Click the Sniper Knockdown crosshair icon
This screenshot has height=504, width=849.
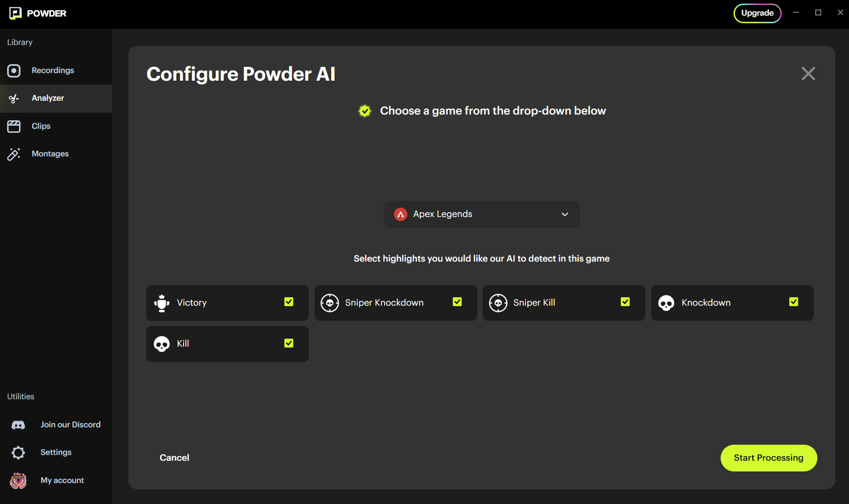pos(330,303)
